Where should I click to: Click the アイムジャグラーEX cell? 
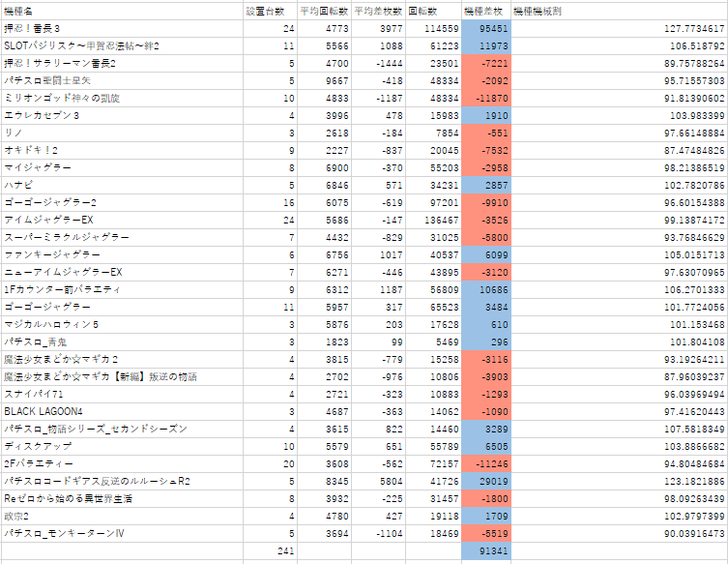[122, 221]
